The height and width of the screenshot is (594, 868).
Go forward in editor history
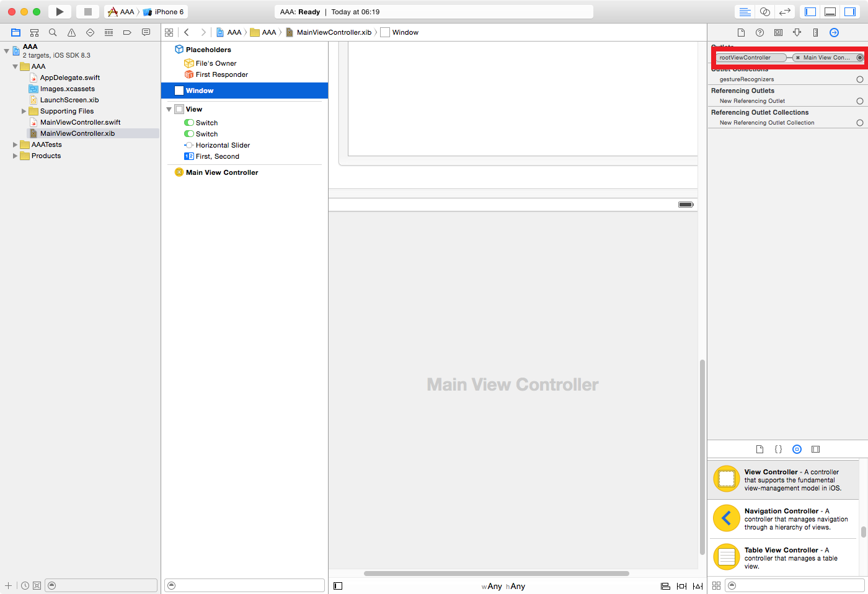pyautogui.click(x=203, y=32)
